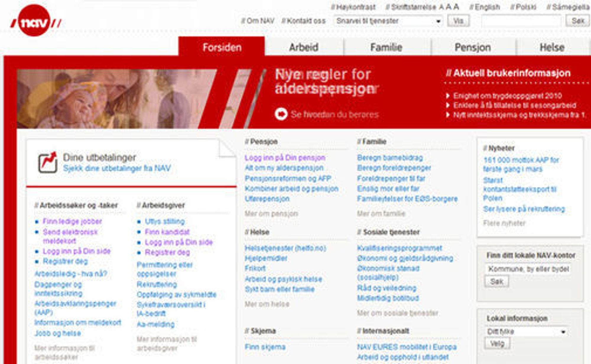Click the arrow icon beside Se hvordan du berøres

coord(281,114)
